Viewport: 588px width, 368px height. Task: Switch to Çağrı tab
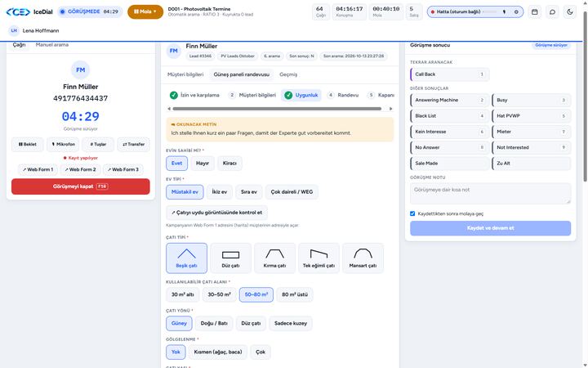point(19,45)
